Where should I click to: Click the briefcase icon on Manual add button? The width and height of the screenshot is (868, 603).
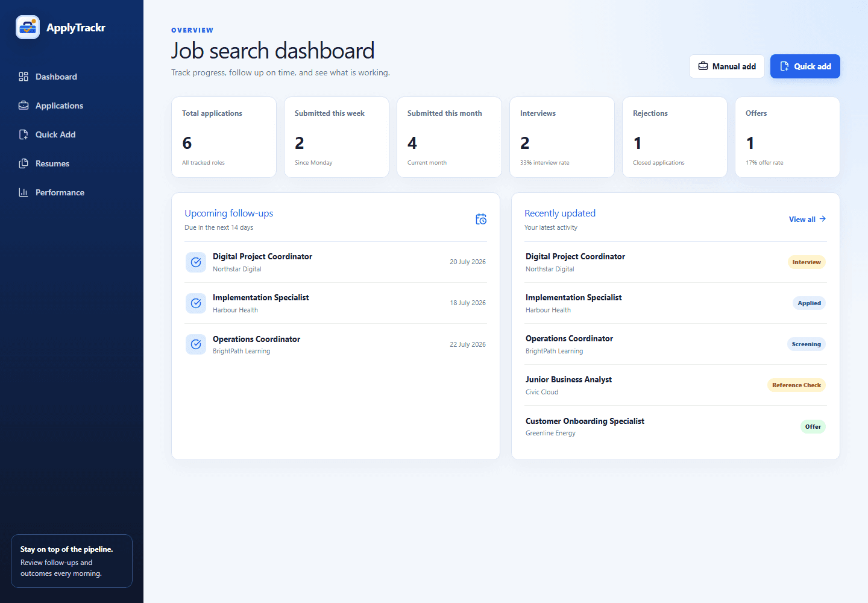click(x=703, y=66)
